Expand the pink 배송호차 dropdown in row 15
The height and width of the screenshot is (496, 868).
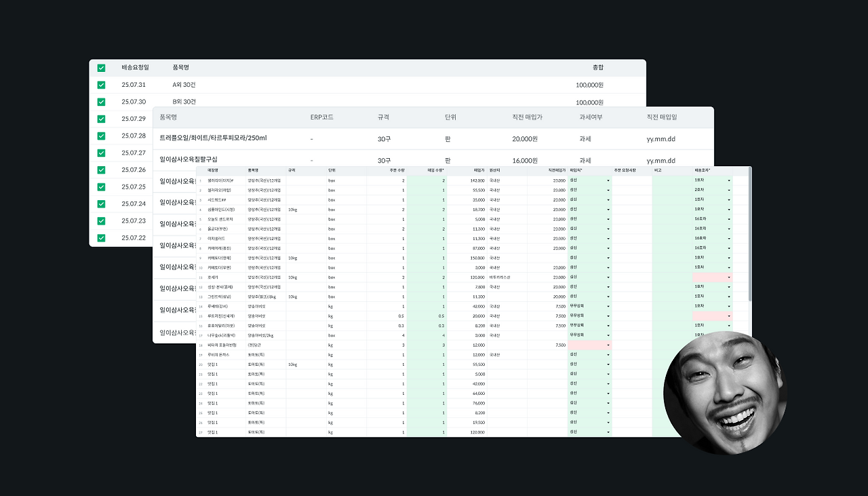point(713,316)
